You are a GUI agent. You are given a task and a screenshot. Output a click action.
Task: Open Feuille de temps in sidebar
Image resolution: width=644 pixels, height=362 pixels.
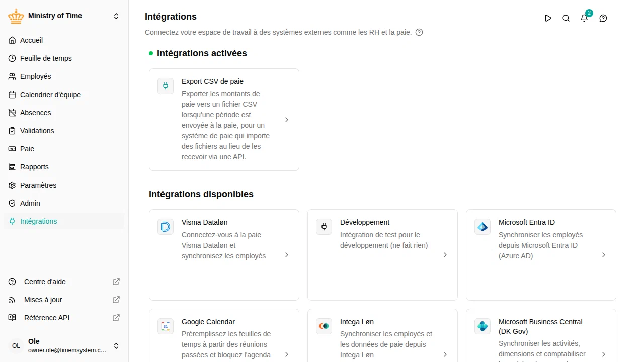(x=64, y=58)
